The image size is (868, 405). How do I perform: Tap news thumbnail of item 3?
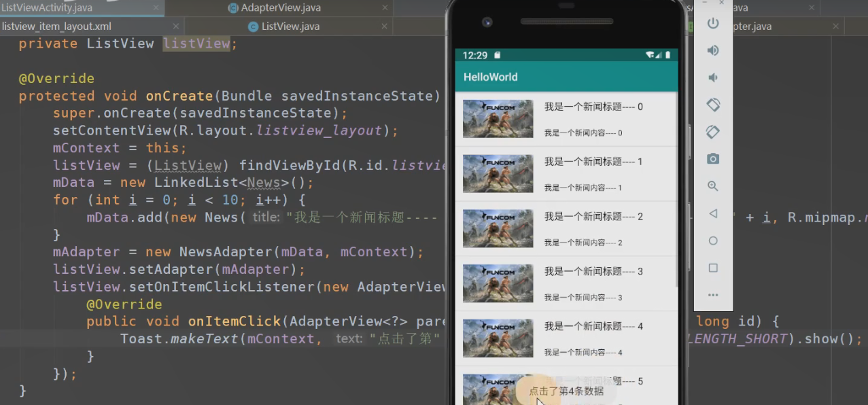click(498, 284)
